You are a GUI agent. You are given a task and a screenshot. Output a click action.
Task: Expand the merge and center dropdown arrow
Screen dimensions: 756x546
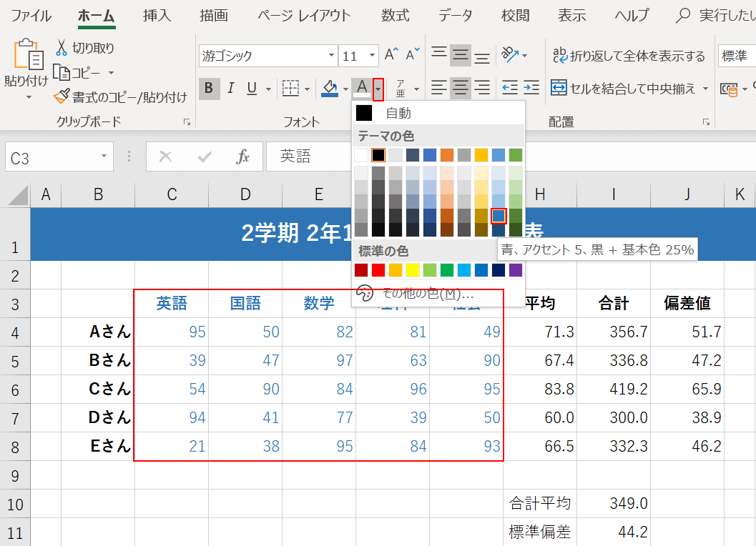pyautogui.click(x=705, y=88)
